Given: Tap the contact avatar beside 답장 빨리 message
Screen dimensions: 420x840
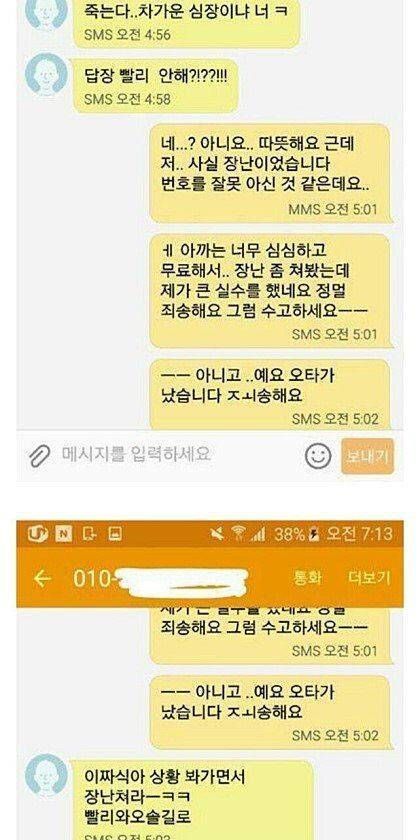Looking at the screenshot, I should pos(47,74).
